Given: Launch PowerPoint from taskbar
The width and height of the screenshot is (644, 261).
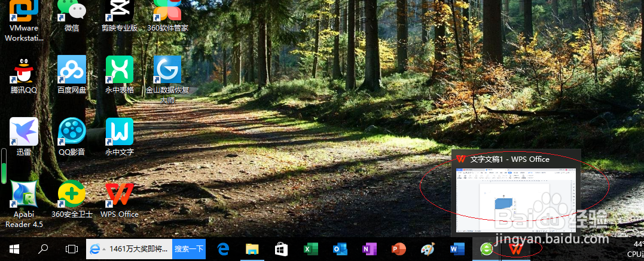Looking at the screenshot, I should (398, 248).
